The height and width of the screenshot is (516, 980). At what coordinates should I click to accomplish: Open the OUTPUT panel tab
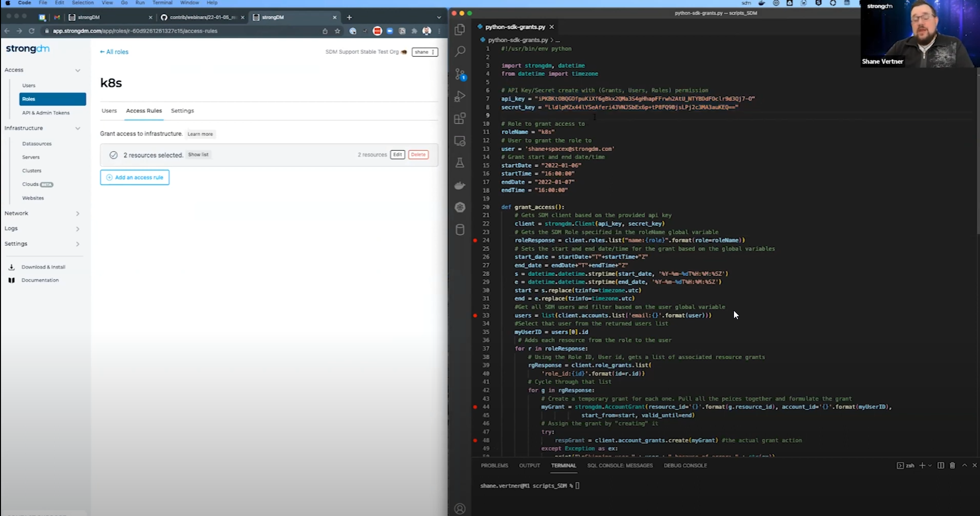(529, 465)
